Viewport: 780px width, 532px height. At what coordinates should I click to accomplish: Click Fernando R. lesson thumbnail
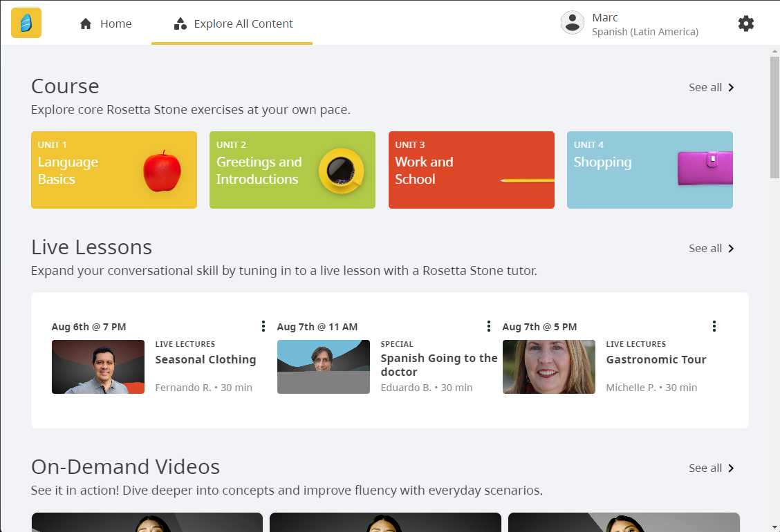pos(98,367)
